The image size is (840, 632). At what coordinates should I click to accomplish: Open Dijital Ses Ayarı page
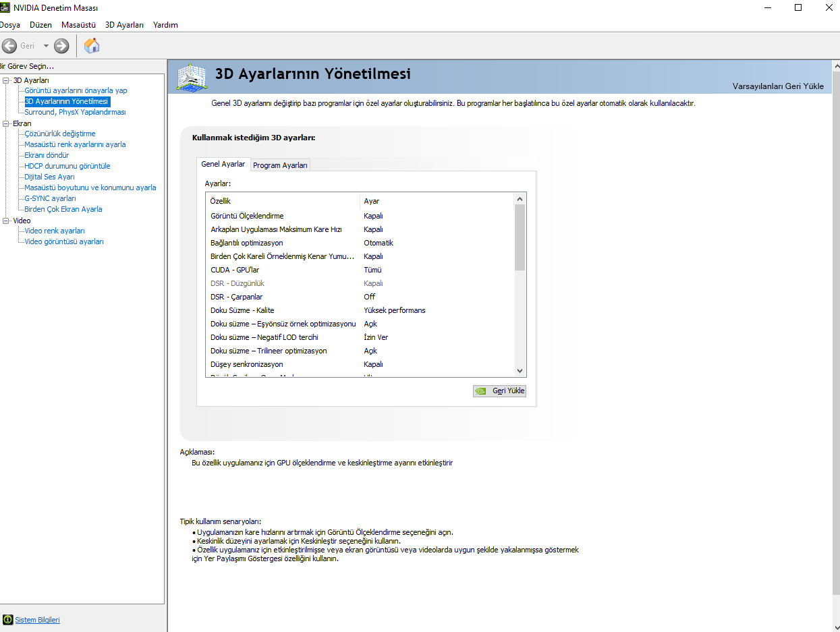[49, 177]
